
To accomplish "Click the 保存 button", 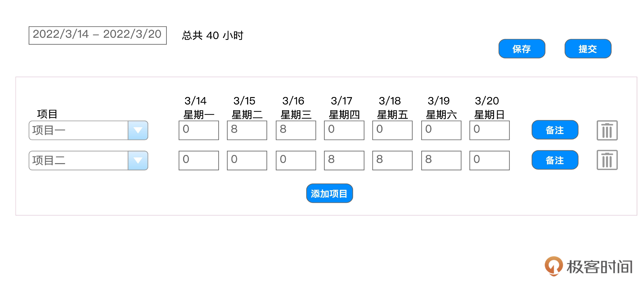I will pos(521,49).
